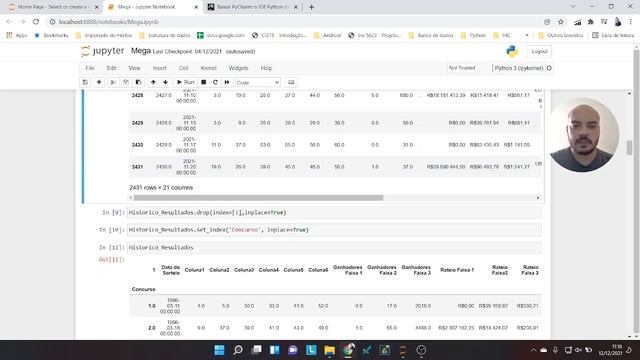This screenshot has width=640, height=360.
Task: Insert a cell below with the plus icon
Action: coord(99,82)
